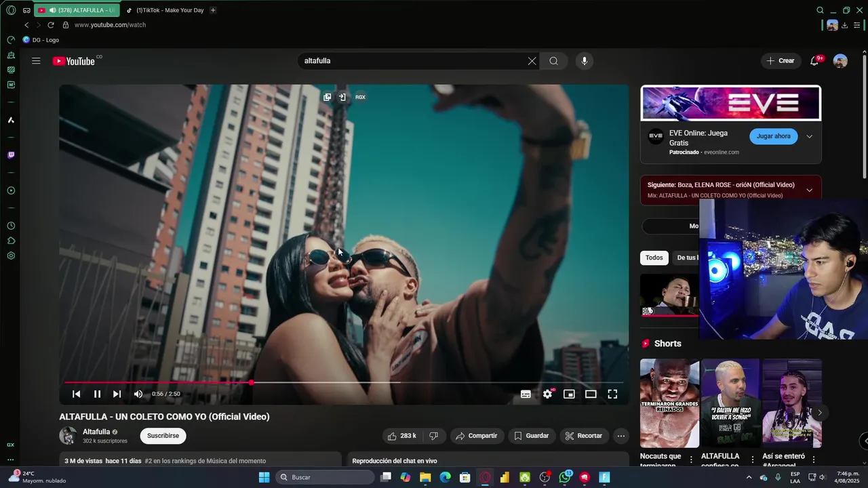Open History clock icon in the sidebar
This screenshot has height=488, width=868.
(x=11, y=226)
